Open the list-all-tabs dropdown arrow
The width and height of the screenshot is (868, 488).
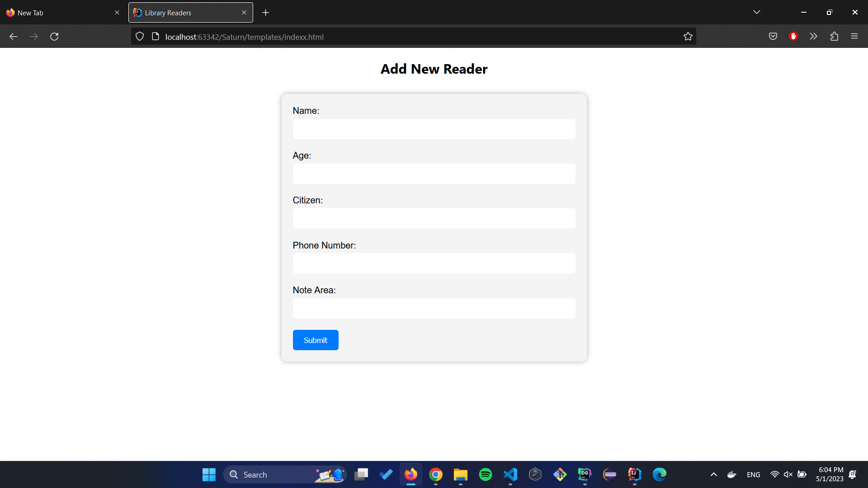tap(757, 12)
